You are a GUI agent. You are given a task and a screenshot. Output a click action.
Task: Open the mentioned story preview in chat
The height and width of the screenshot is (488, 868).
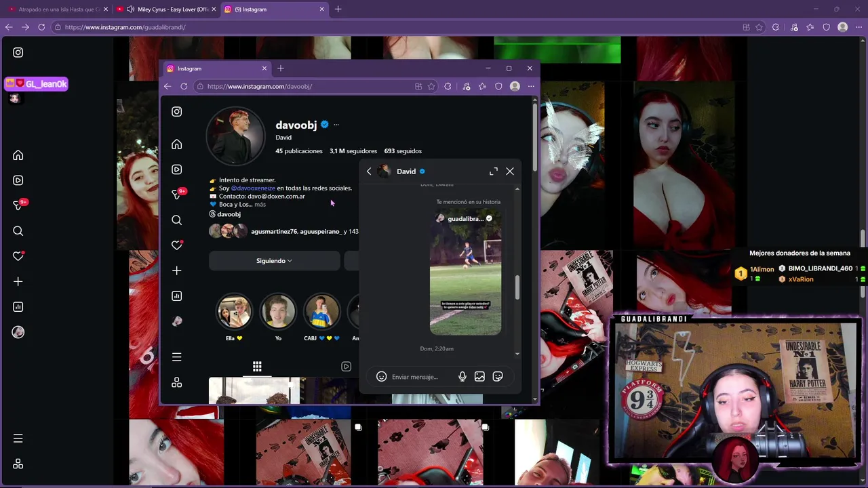(466, 273)
